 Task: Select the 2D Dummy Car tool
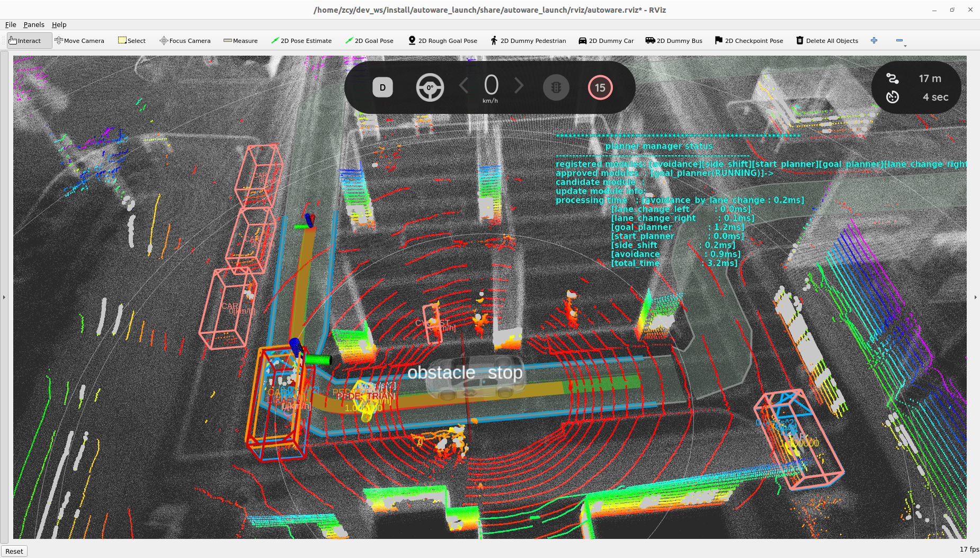[605, 41]
